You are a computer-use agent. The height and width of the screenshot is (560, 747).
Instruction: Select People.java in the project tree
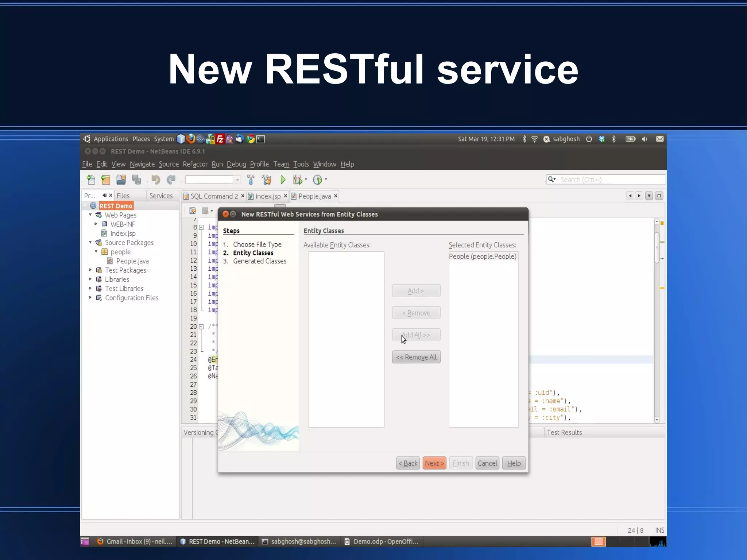click(132, 261)
